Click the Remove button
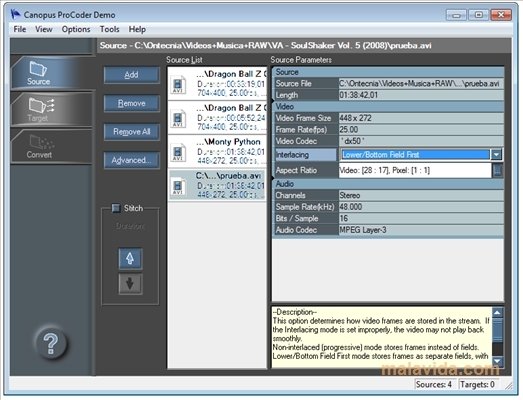This screenshot has height=400, width=523. [x=131, y=103]
